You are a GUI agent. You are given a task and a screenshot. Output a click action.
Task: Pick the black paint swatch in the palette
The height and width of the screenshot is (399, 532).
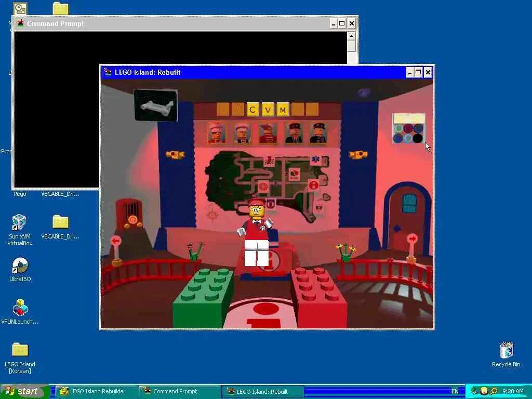[x=418, y=138]
